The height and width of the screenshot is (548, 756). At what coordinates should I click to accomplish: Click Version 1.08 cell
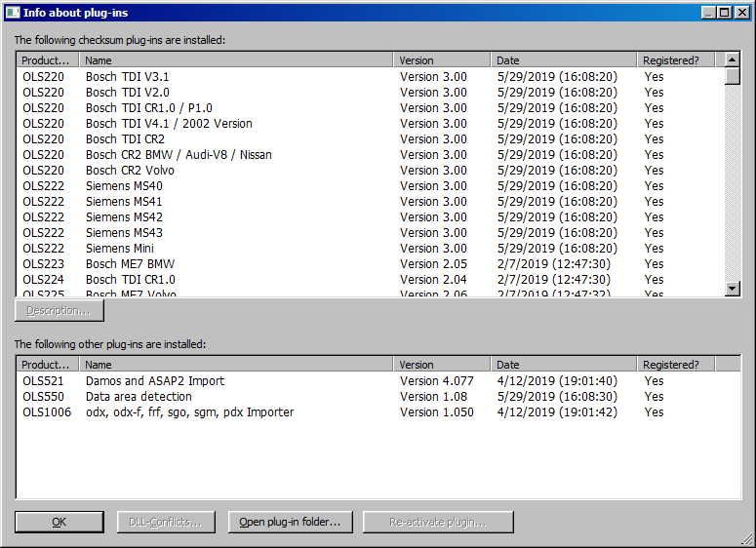pos(433,397)
